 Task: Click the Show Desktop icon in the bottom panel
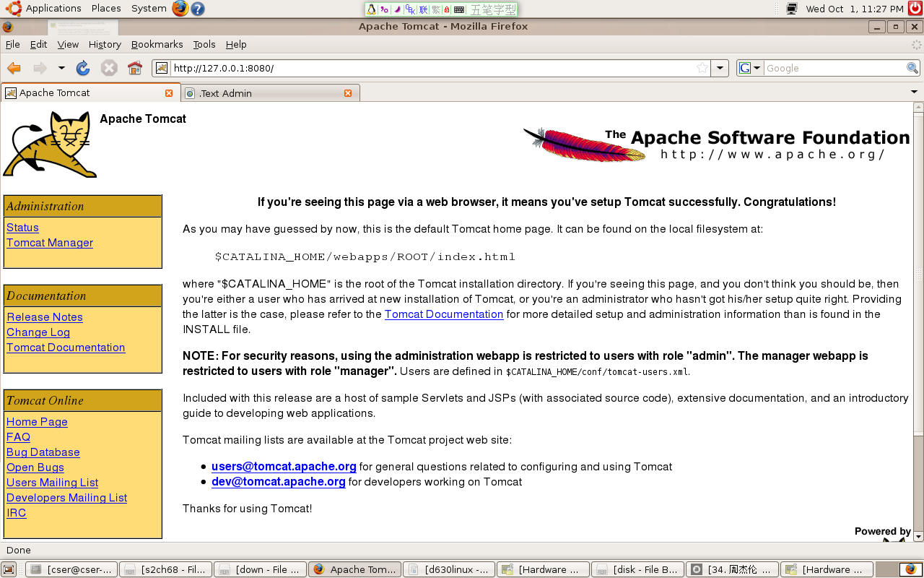[9, 569]
